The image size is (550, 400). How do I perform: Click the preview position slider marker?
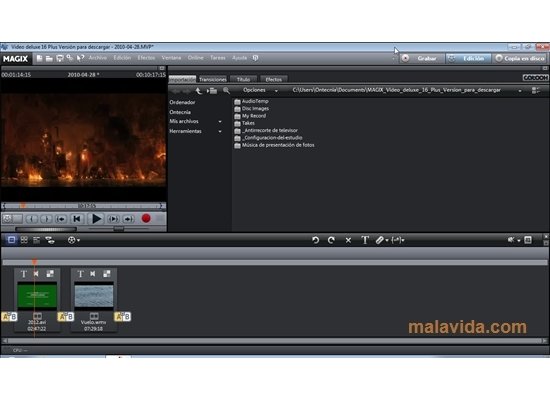click(x=22, y=206)
